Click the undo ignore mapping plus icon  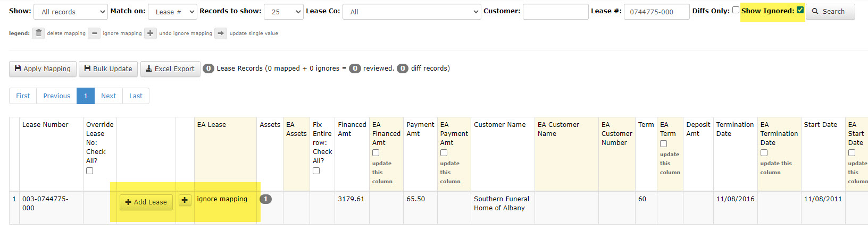click(151, 33)
